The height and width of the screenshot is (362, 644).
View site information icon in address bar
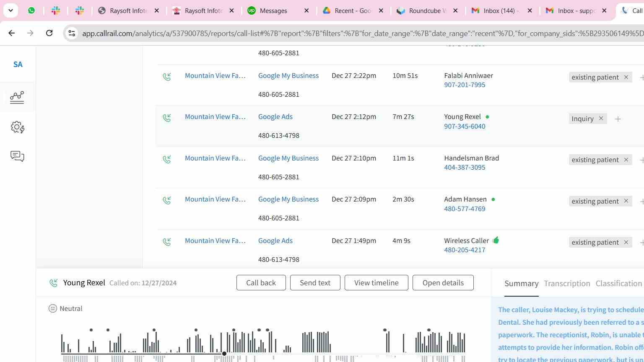(x=72, y=33)
